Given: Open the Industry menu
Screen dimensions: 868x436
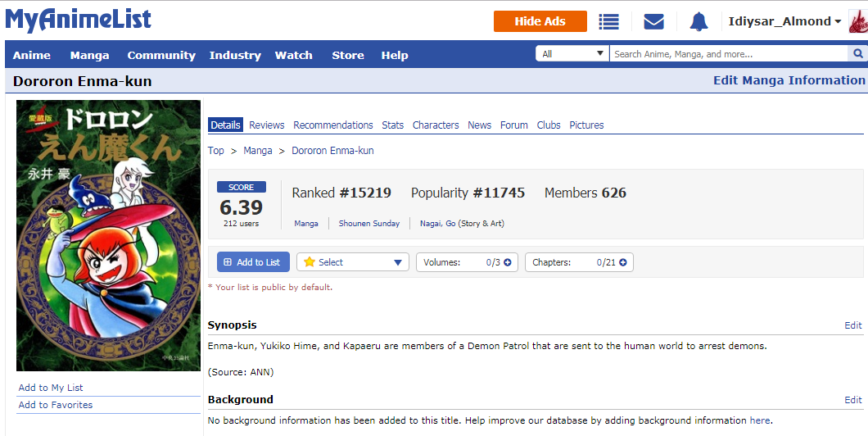Looking at the screenshot, I should tap(235, 56).
